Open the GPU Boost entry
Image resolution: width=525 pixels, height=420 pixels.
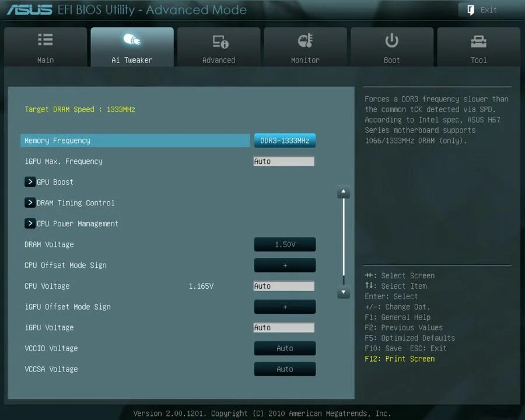(x=55, y=182)
